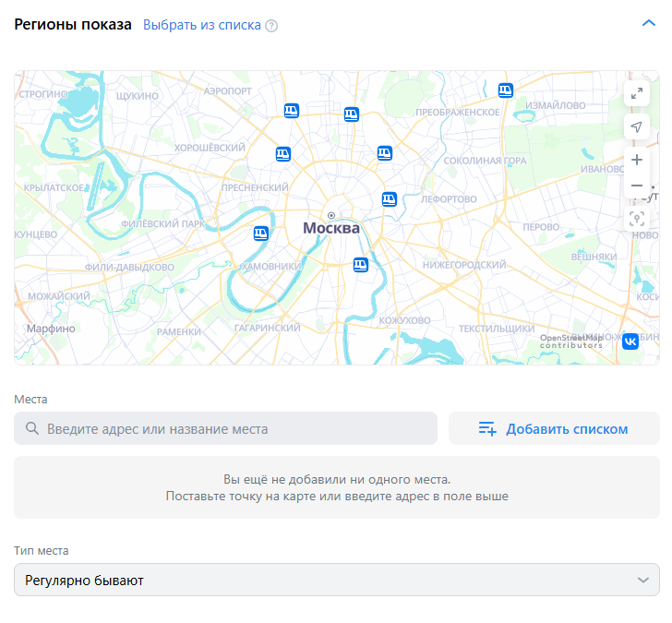Viewport: 672px width, 623px height.
Task: Select the metro marker above Хамовники
Action: tap(261, 234)
